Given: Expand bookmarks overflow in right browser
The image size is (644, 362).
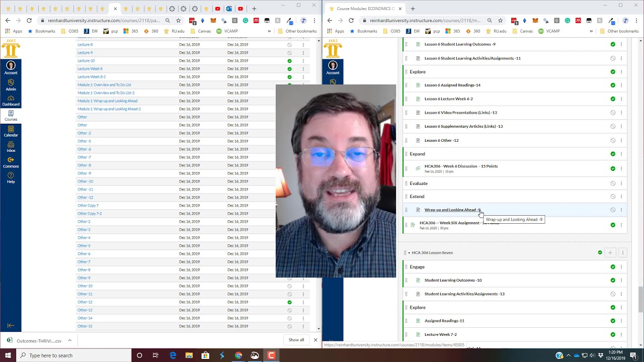Looking at the screenshot, I should [x=591, y=31].
